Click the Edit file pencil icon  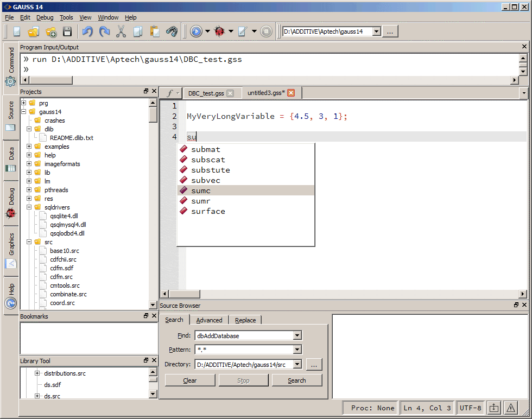click(x=243, y=31)
